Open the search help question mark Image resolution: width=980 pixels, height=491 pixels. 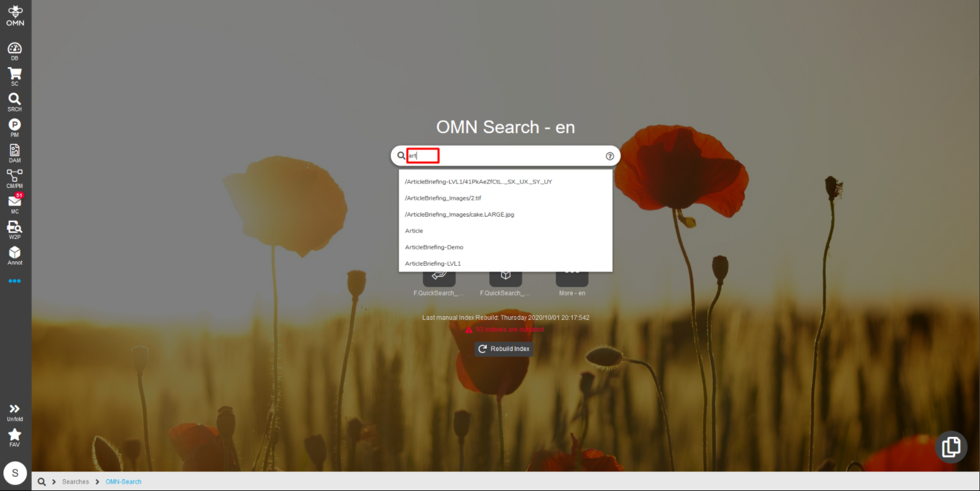[610, 156]
